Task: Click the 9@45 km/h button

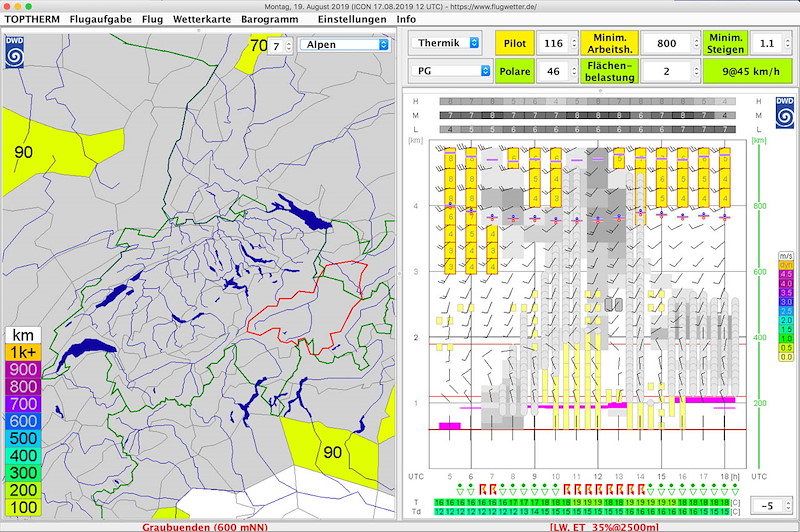Action: point(747,71)
